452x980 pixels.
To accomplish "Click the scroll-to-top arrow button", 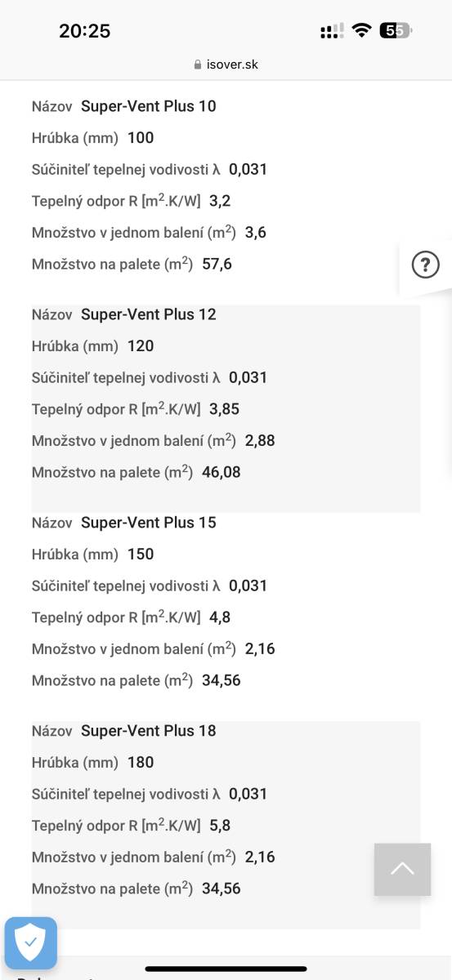I will [402, 869].
